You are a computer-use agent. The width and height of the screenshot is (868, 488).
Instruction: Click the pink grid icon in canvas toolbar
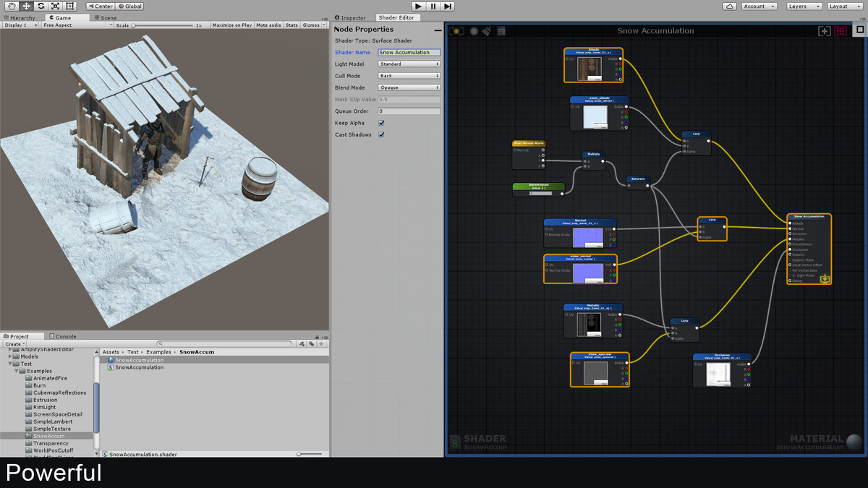[x=841, y=31]
